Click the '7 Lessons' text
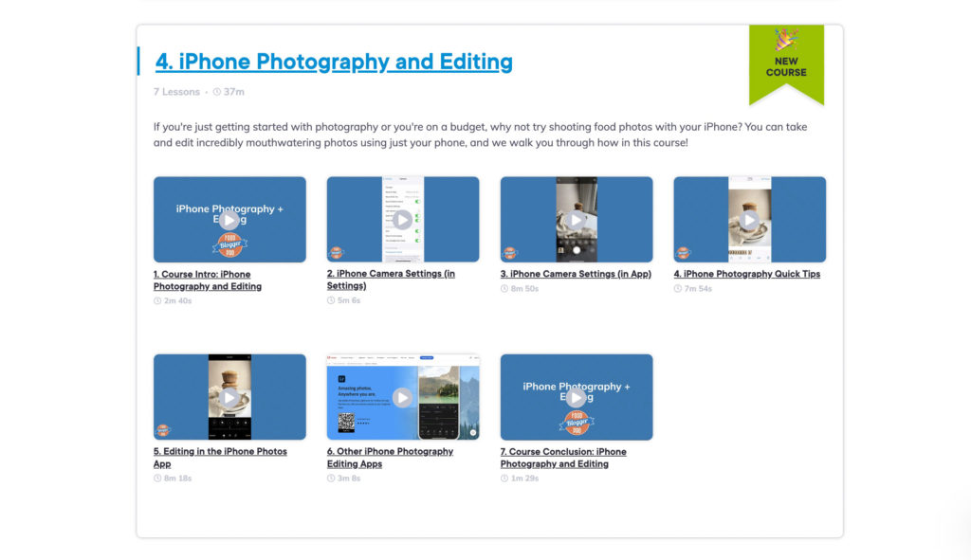 (176, 92)
